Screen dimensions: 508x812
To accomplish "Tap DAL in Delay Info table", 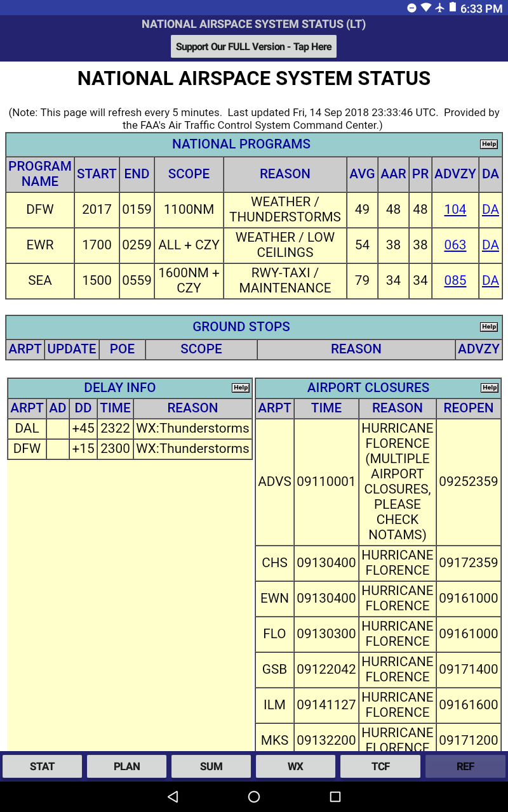I will (27, 428).
